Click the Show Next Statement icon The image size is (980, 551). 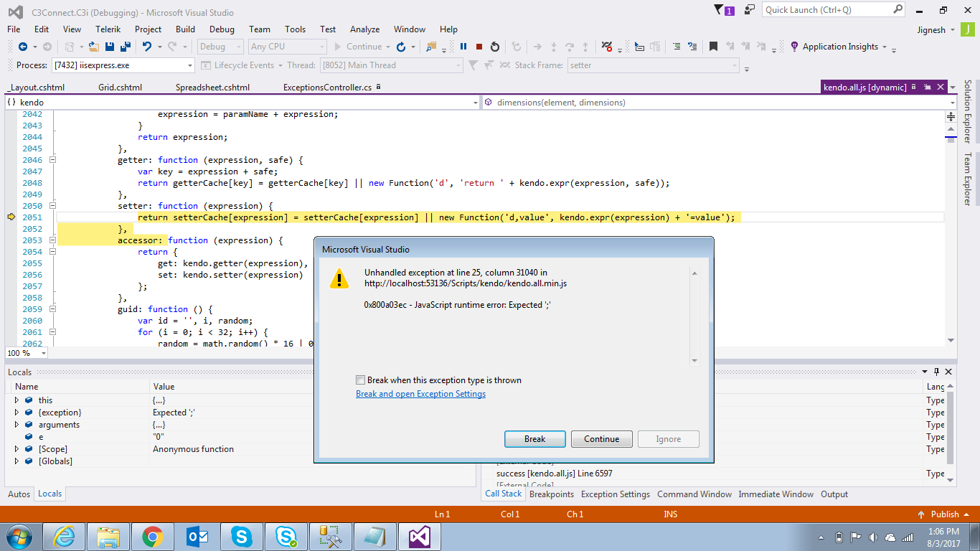(x=537, y=47)
